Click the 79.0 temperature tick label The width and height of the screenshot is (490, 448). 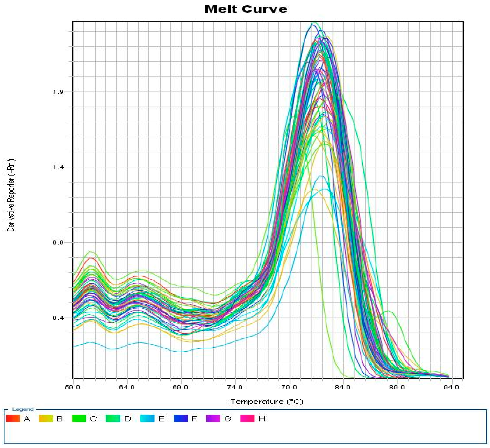point(289,387)
